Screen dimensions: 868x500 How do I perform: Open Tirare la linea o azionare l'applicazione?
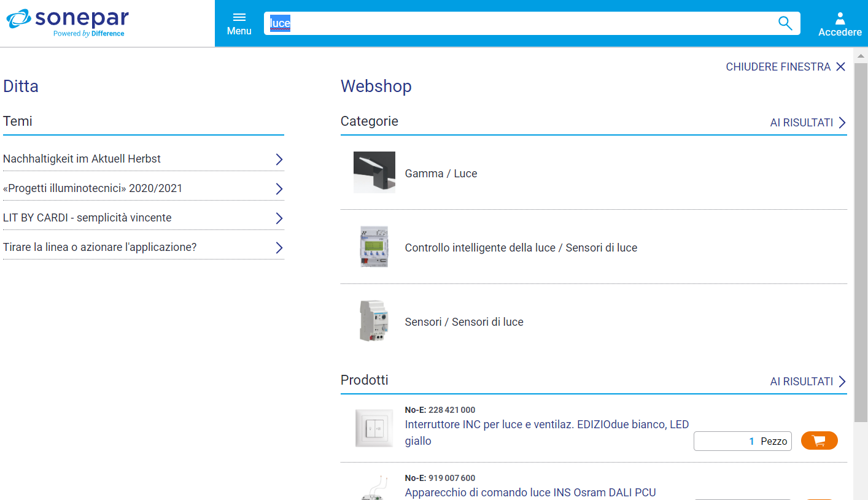pos(100,247)
